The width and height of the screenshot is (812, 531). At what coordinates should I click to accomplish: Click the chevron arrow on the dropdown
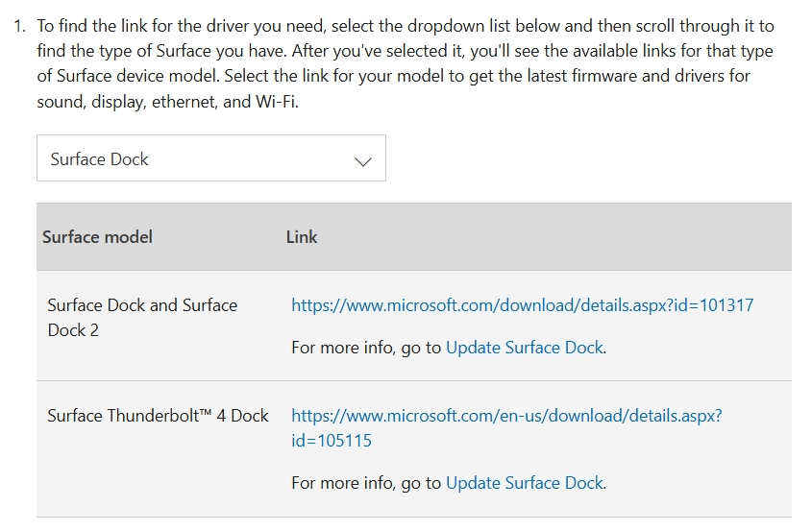[362, 161]
